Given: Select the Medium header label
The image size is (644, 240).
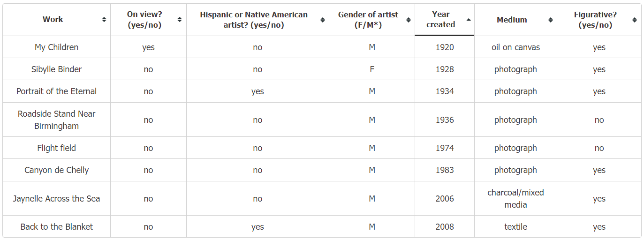Looking at the screenshot, I should pos(512,20).
